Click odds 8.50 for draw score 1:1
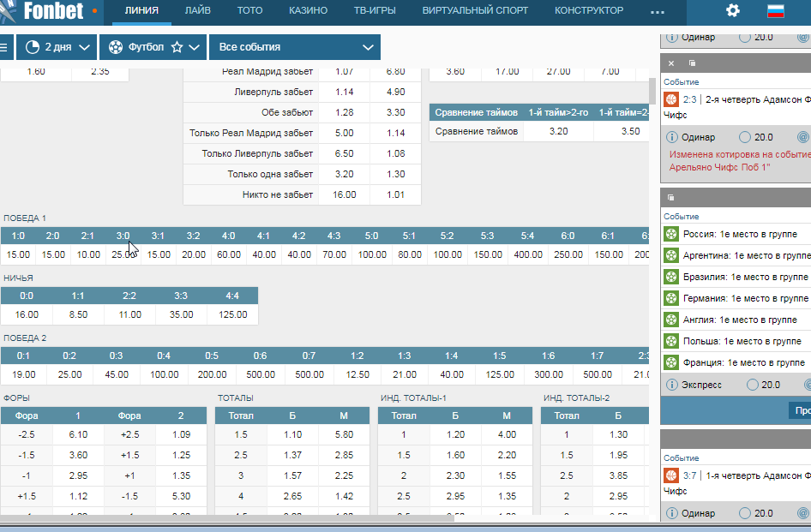The image size is (811, 532). 78,314
